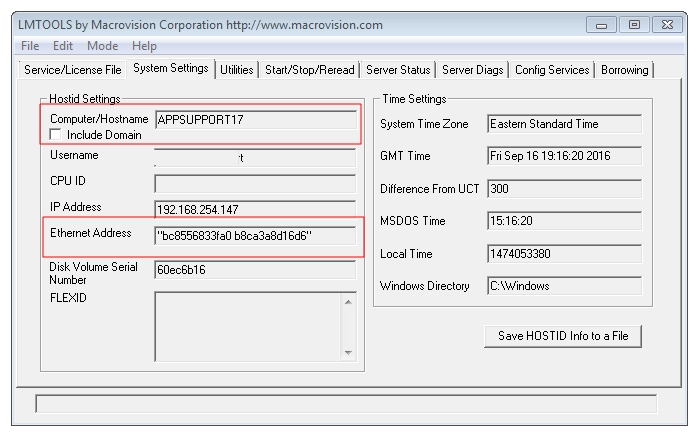Switch to the Service/License File tab
The height and width of the screenshot is (438, 700).
(x=71, y=70)
